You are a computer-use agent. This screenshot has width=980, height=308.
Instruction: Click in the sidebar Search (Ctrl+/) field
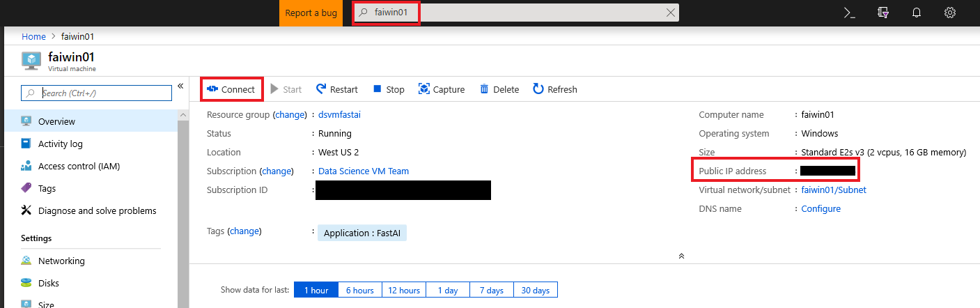point(104,93)
